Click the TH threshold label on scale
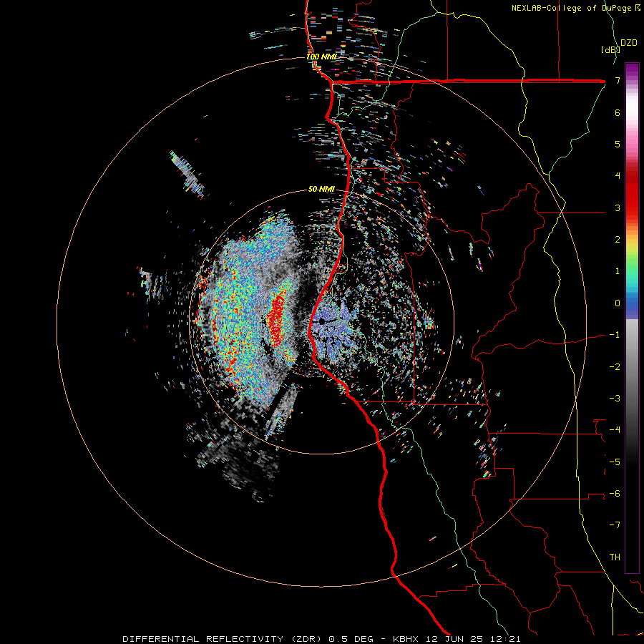Screen dimensions: 644x644 [x=615, y=557]
